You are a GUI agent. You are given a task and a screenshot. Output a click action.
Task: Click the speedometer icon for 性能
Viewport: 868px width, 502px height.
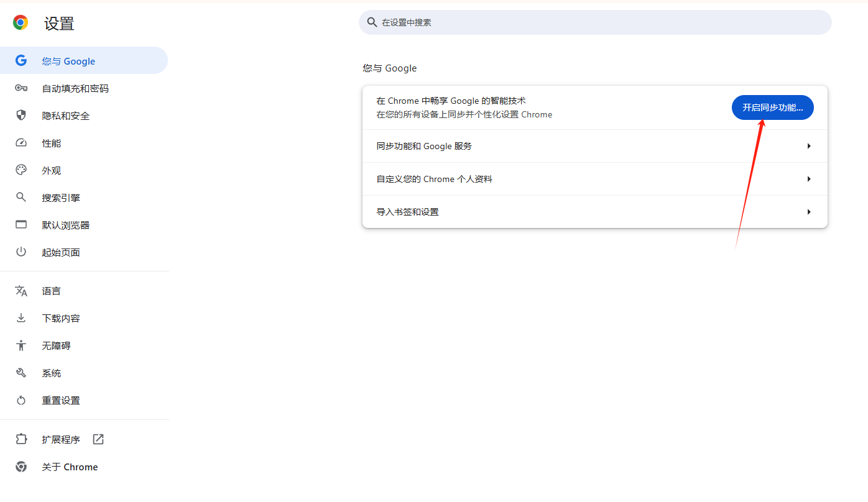pyautogui.click(x=21, y=143)
